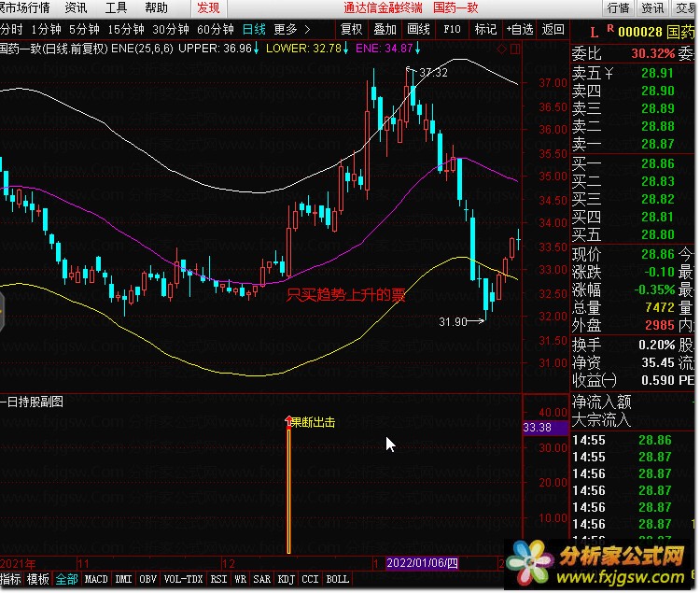
Task: Click the 大宗流入 label
Action: point(601,419)
